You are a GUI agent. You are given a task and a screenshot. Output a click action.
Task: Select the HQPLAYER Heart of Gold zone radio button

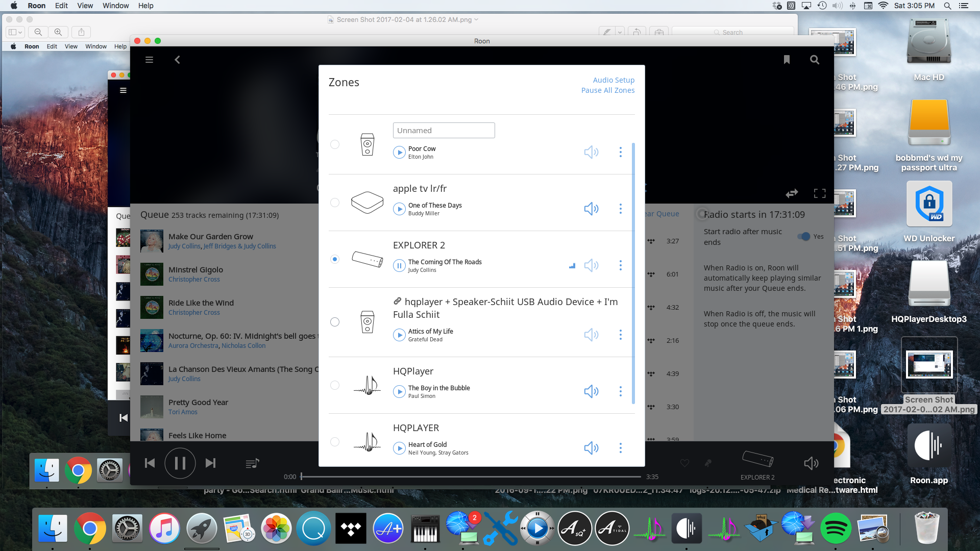click(335, 442)
